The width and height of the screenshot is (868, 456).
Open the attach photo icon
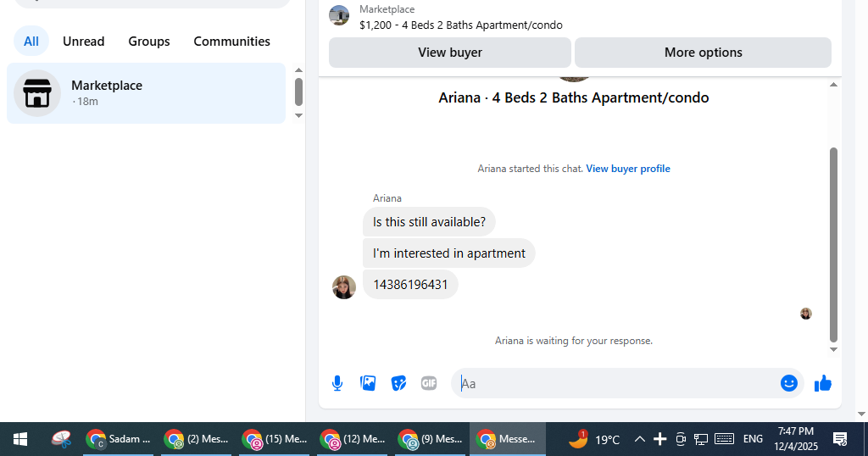[x=368, y=383]
